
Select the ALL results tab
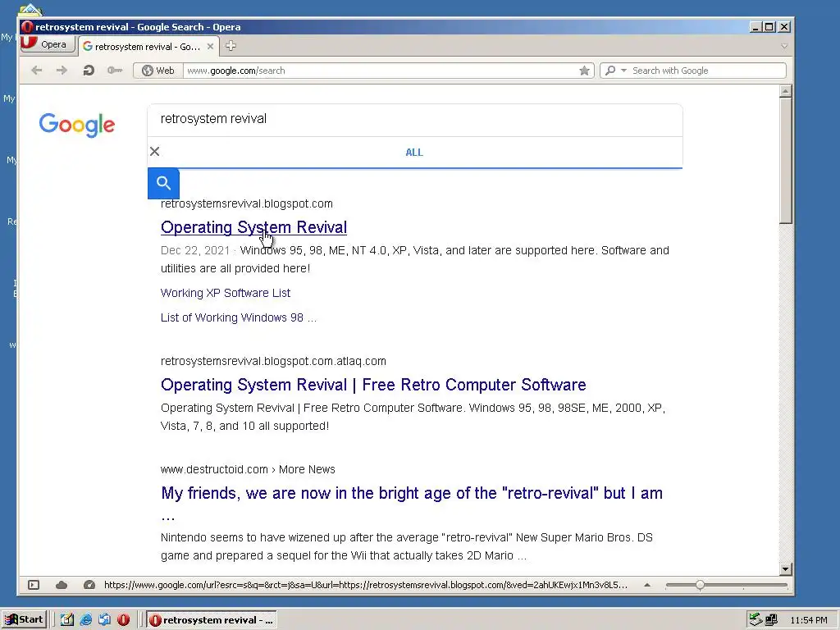pos(414,152)
